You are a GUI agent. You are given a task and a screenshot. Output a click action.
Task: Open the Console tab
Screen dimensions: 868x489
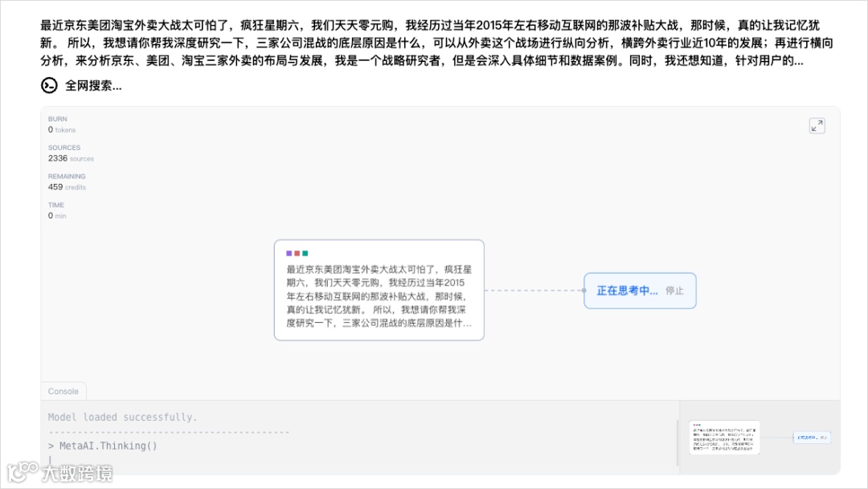63,391
